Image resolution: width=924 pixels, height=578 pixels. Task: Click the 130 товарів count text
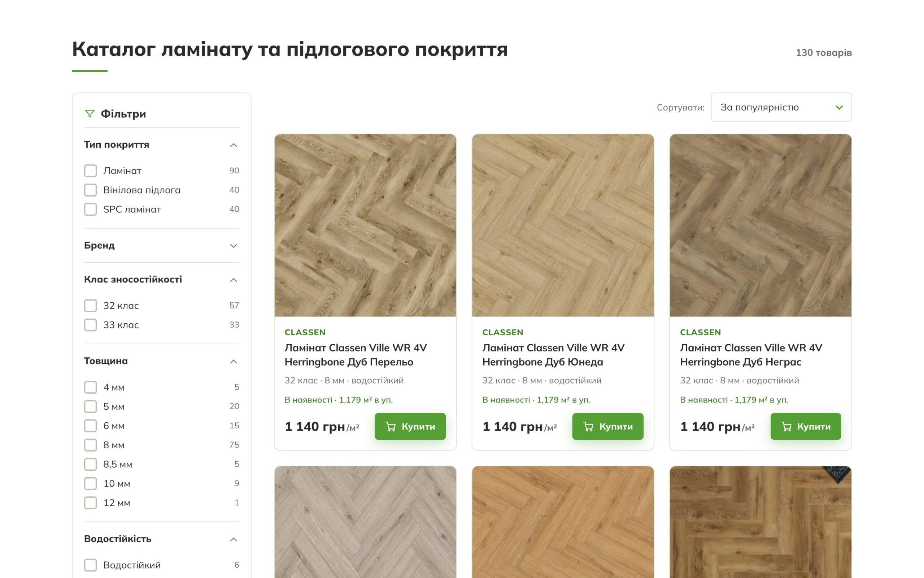(x=824, y=53)
